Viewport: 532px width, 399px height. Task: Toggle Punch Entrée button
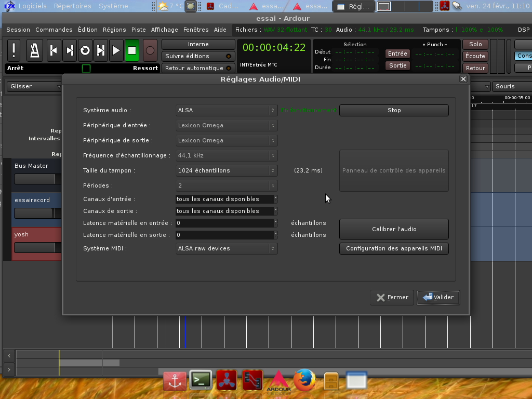click(397, 54)
